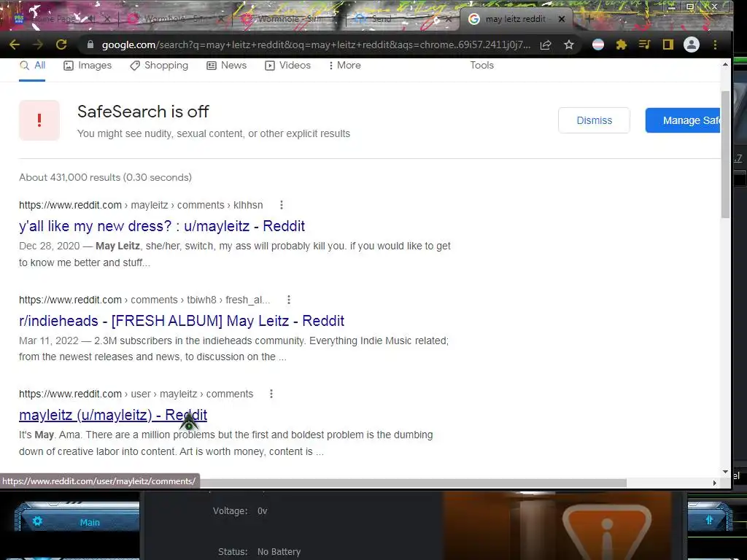Viewport: 747px width, 560px height.
Task: Open the striped flag extension icon
Action: pos(598,44)
